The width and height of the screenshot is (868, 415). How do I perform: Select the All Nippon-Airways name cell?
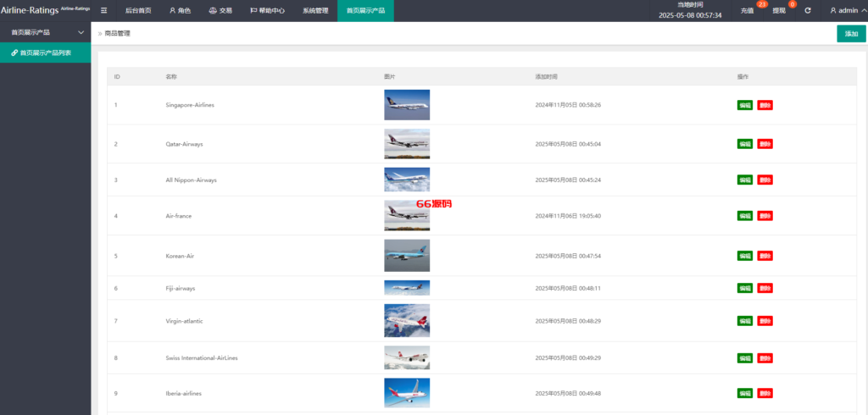click(x=191, y=180)
